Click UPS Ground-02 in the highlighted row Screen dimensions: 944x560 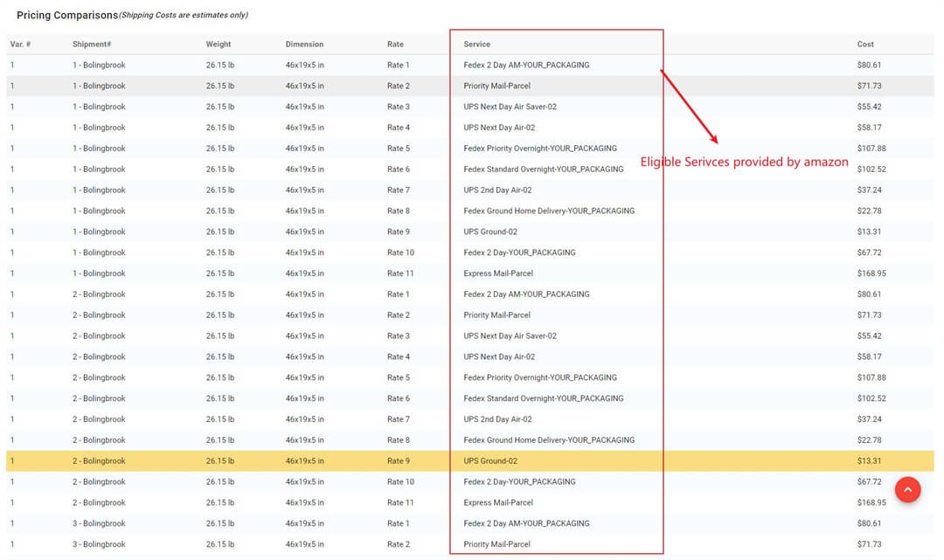pos(490,461)
